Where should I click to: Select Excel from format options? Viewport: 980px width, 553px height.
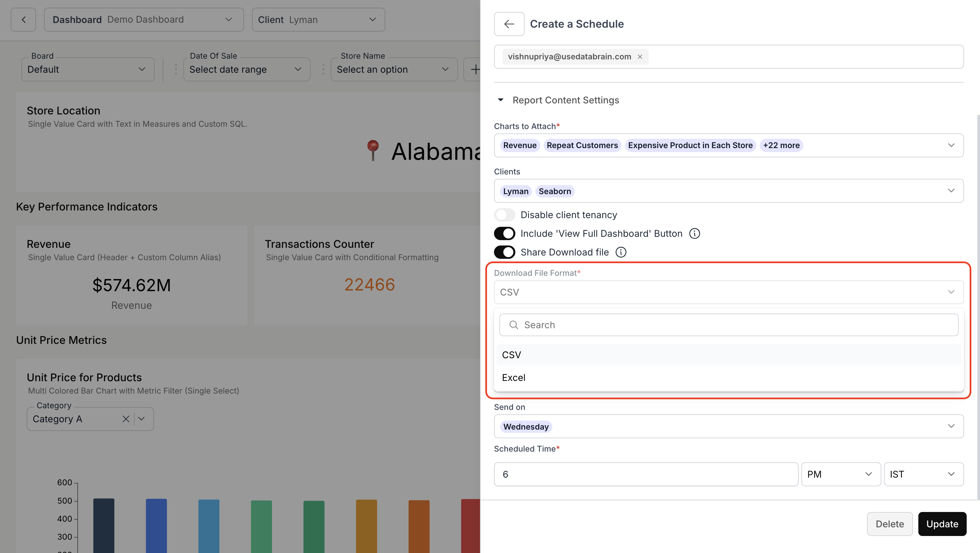[513, 377]
